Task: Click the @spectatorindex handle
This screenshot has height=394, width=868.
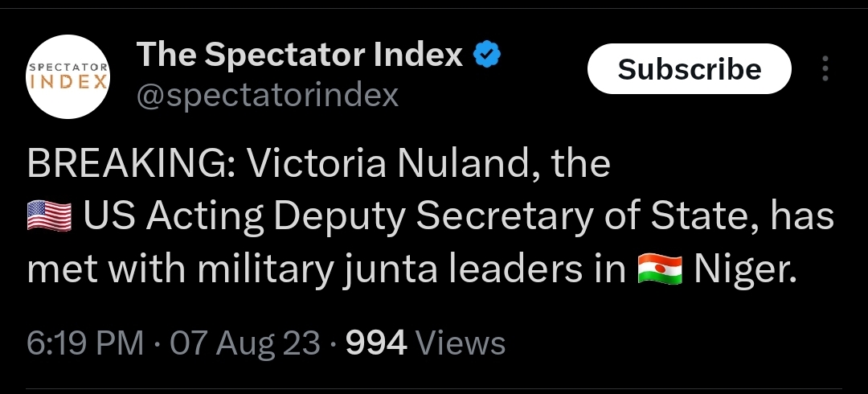Action: coord(268,95)
